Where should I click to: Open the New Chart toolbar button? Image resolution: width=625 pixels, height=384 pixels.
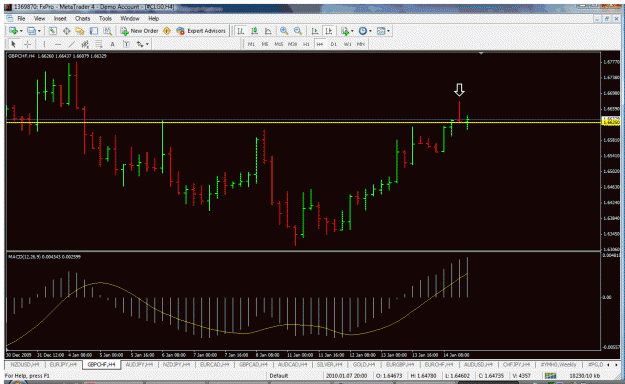point(13,31)
